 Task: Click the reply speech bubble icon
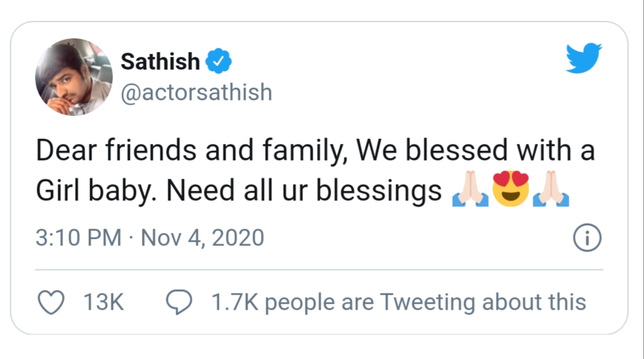[179, 302]
